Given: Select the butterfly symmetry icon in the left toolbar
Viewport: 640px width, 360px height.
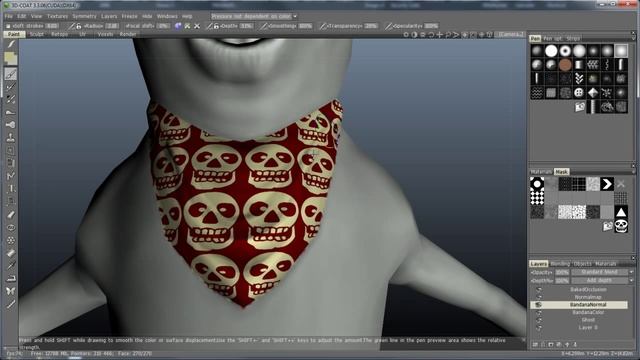Looking at the screenshot, I should pos(11,291).
